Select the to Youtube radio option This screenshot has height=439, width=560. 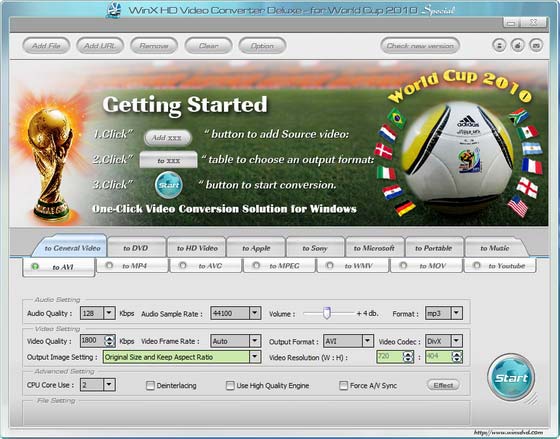476,265
